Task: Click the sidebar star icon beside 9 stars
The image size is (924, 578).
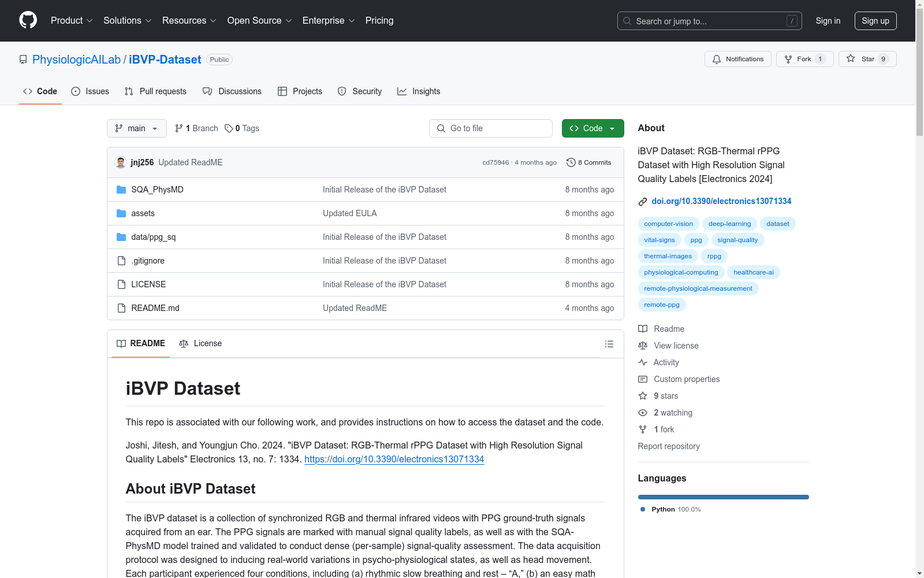Action: click(643, 396)
